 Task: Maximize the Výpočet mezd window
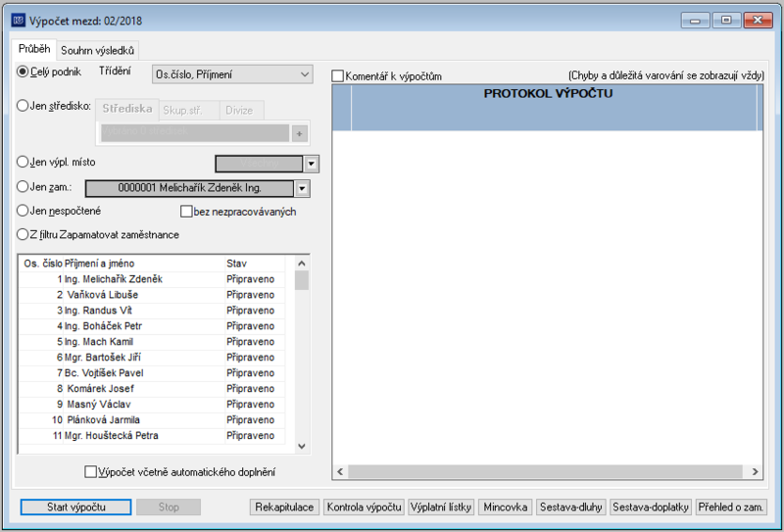click(x=726, y=21)
